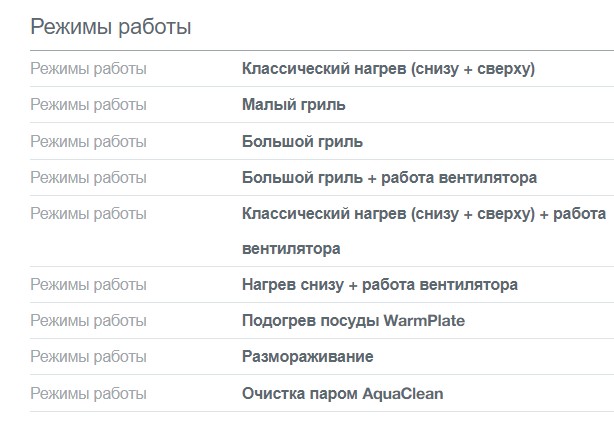
Task: Click gray label beside "Подогрев посуды WarmPlate"
Action: click(88, 321)
